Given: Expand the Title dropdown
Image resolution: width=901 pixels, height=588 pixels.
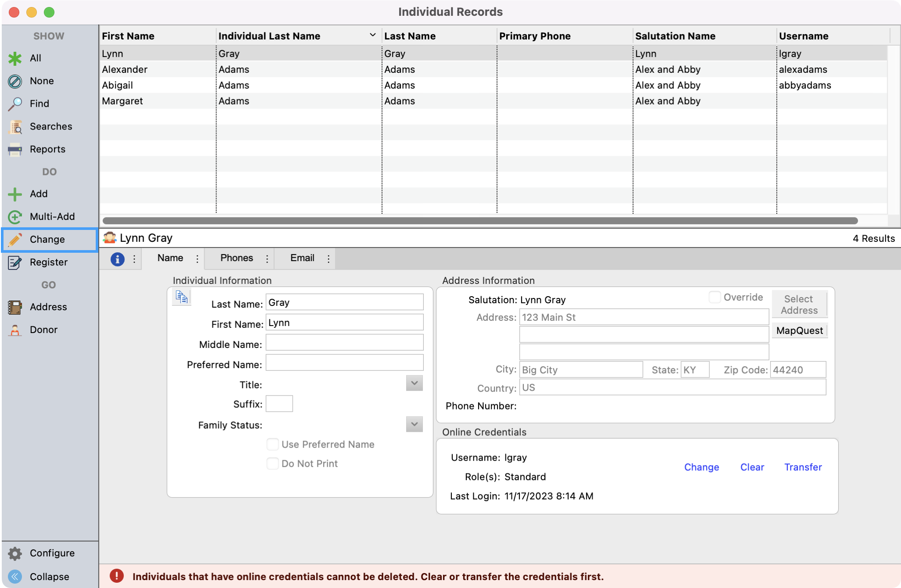Looking at the screenshot, I should point(414,383).
